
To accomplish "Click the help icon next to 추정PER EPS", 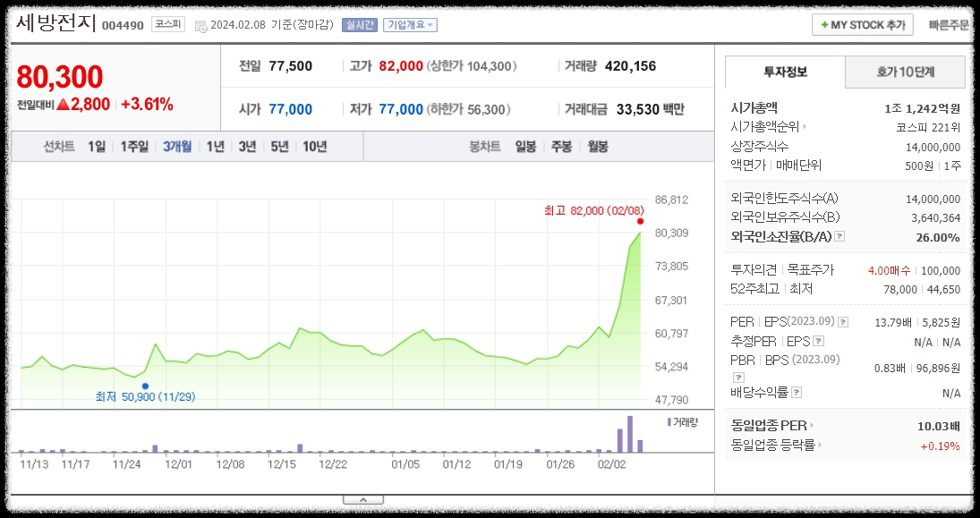I will (x=819, y=342).
